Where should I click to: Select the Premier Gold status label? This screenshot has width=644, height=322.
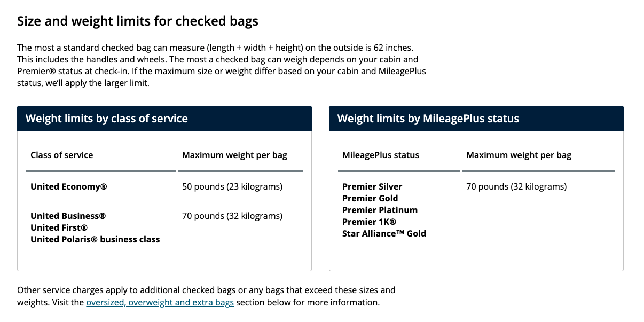point(370,198)
